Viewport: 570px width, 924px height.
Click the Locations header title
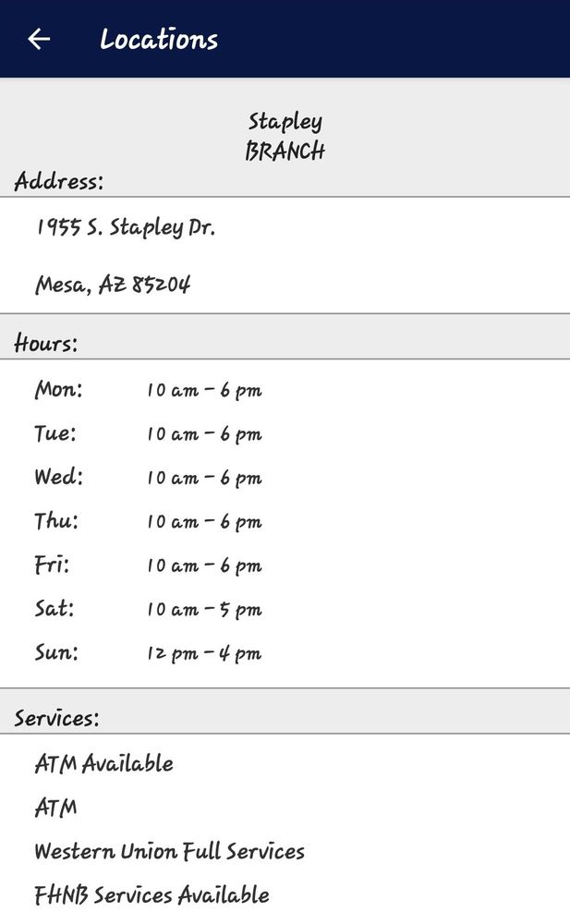(159, 40)
